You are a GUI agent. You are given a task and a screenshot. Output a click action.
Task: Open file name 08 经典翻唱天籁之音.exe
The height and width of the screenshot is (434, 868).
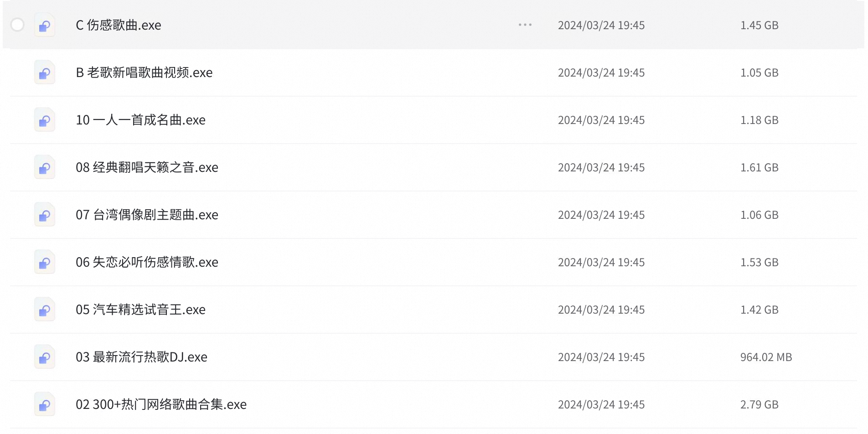pyautogui.click(x=147, y=167)
